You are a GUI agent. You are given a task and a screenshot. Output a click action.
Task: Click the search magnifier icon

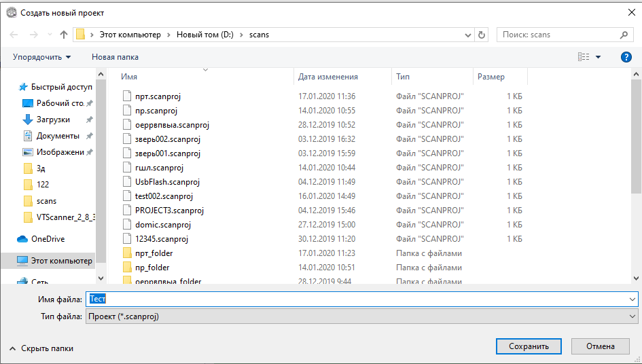(x=624, y=35)
